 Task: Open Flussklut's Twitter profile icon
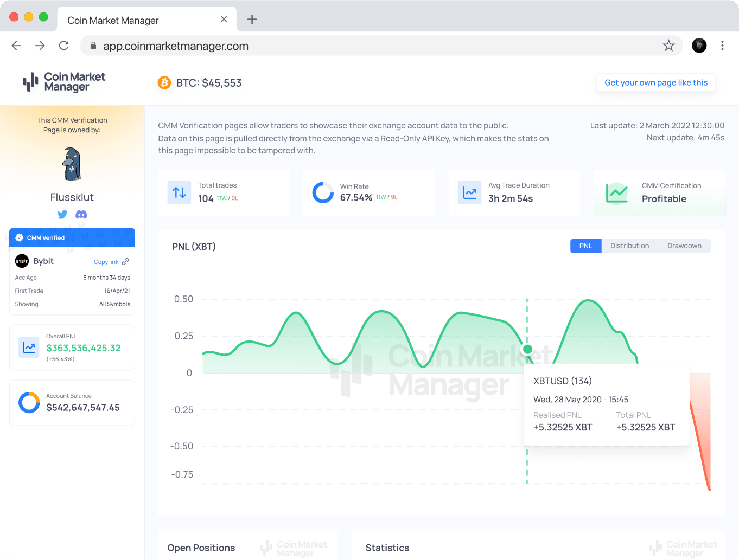(62, 214)
